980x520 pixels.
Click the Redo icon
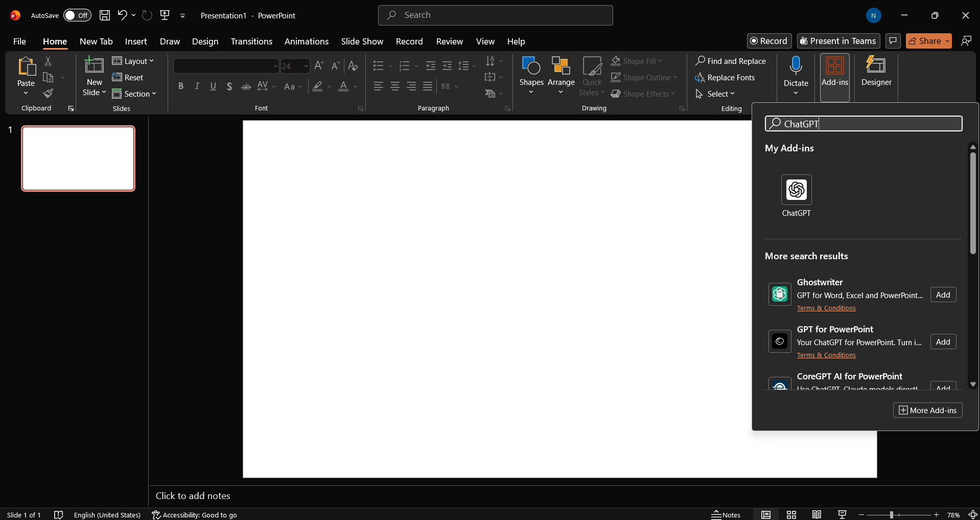click(147, 15)
